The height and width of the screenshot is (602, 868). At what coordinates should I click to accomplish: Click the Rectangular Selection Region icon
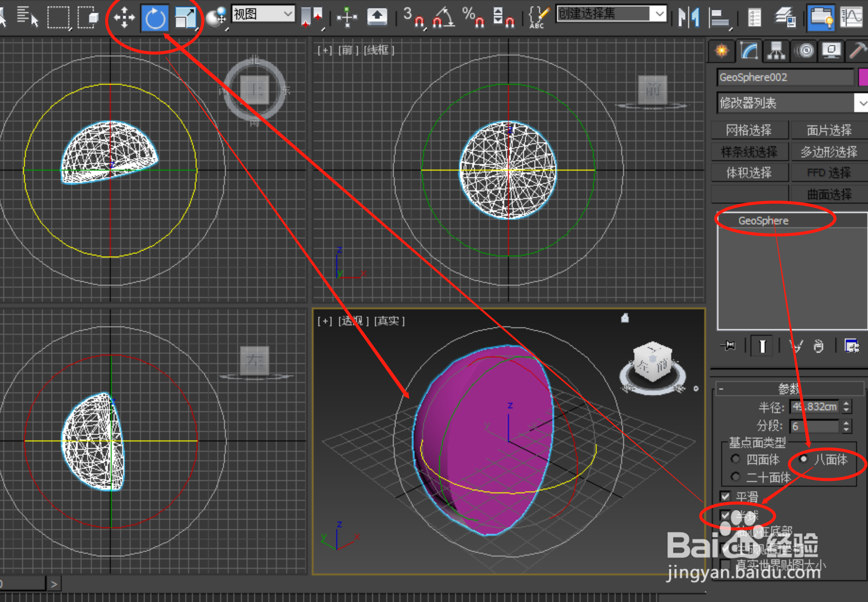click(x=58, y=17)
